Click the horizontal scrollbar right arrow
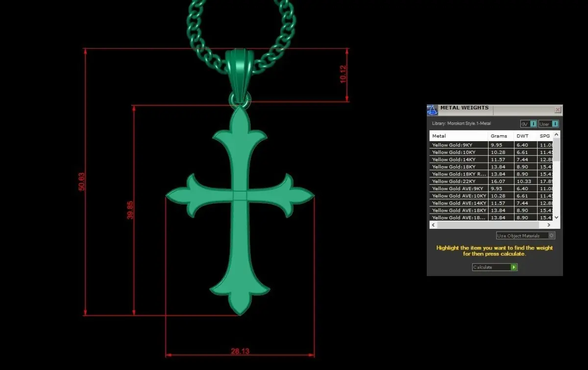 point(549,225)
